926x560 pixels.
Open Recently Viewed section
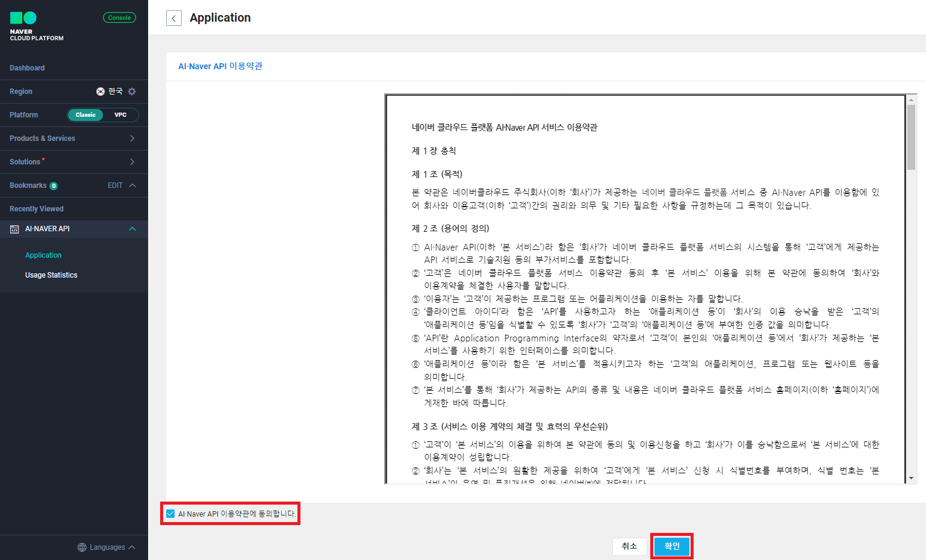(37, 209)
